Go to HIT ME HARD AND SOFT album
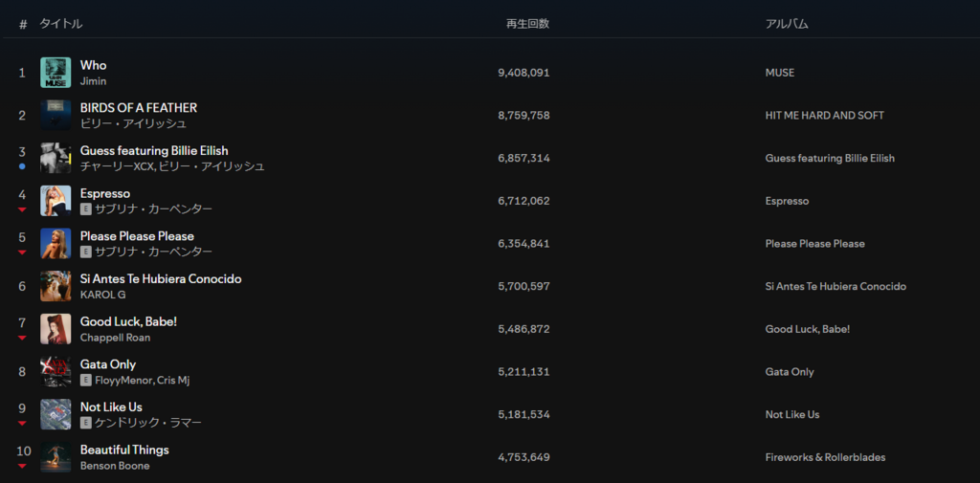The width and height of the screenshot is (980, 483). click(824, 116)
